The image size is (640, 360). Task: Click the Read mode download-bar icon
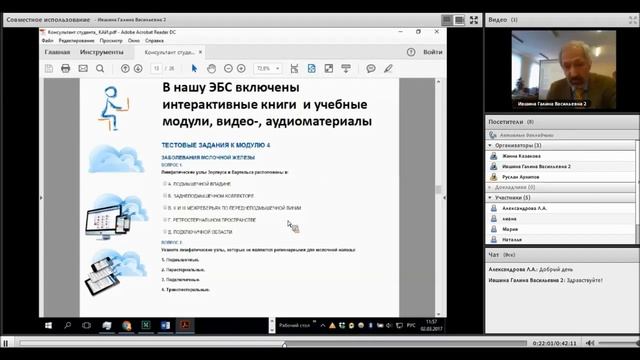(x=346, y=69)
